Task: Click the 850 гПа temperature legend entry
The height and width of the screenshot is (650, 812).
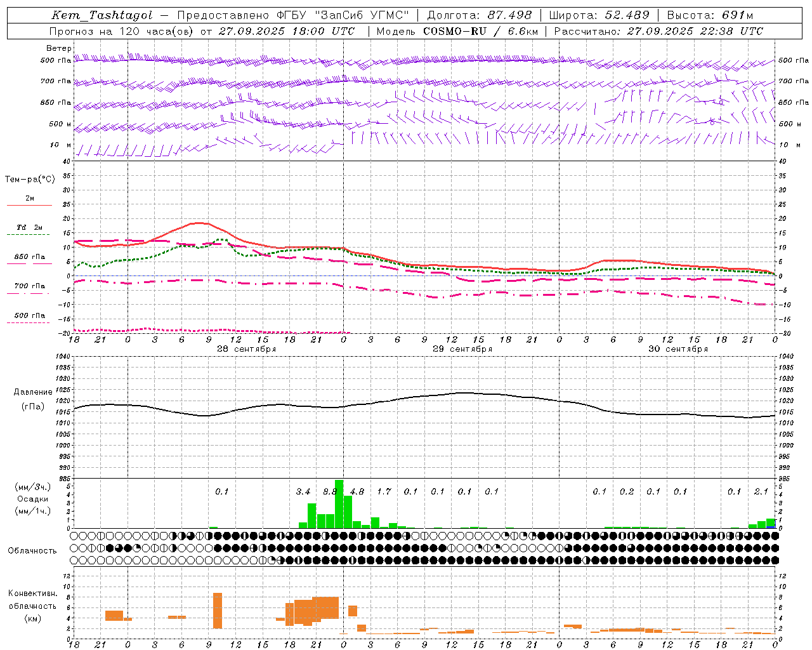Action: pyautogui.click(x=30, y=257)
